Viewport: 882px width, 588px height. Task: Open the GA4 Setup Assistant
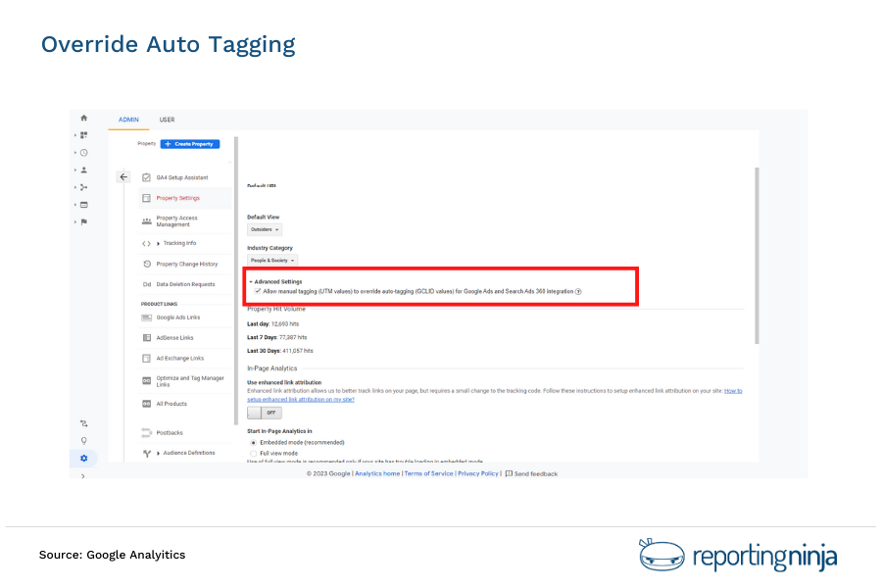182,177
